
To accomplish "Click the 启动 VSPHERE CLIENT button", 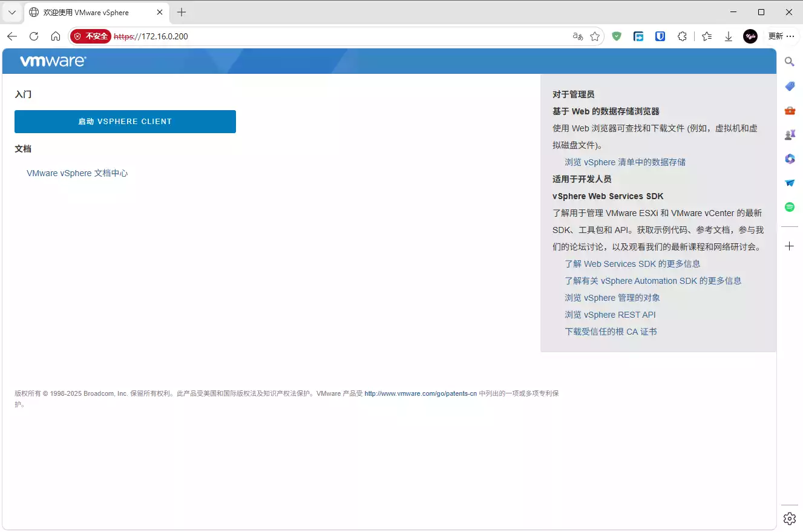I will click(125, 122).
